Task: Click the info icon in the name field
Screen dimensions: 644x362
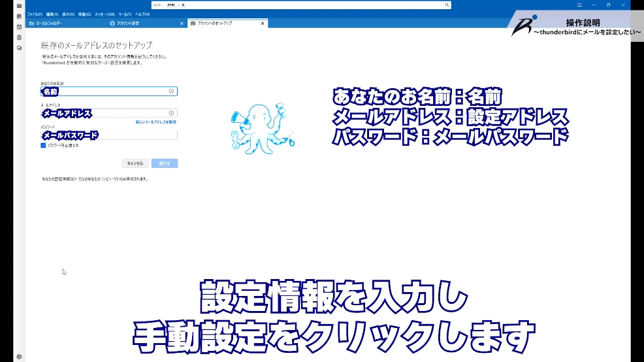Action: click(171, 91)
